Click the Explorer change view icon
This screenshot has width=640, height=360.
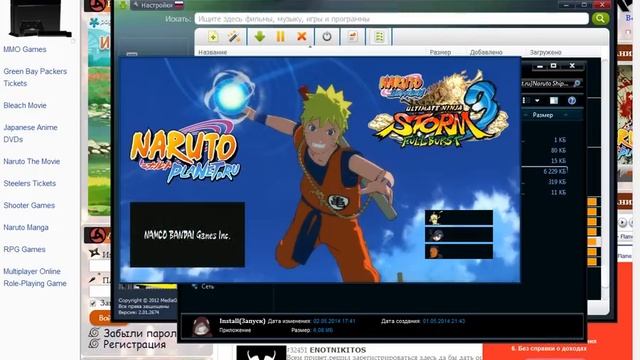pos(526,100)
